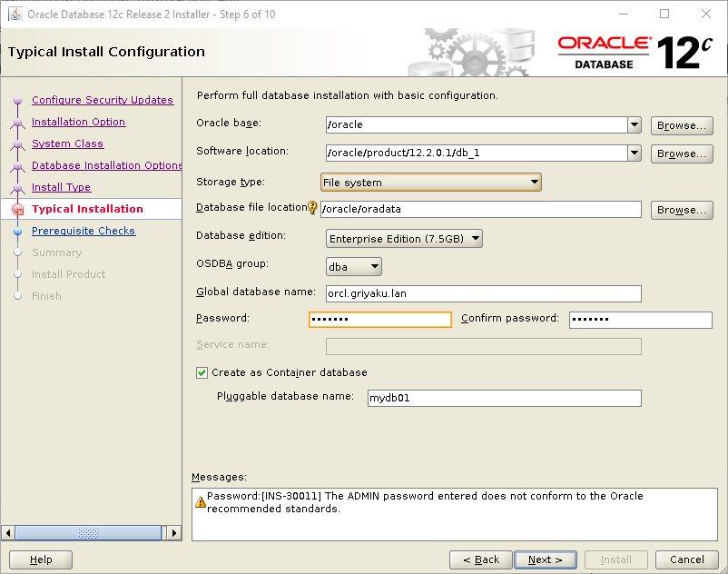Go to Installation Option step

[78, 122]
